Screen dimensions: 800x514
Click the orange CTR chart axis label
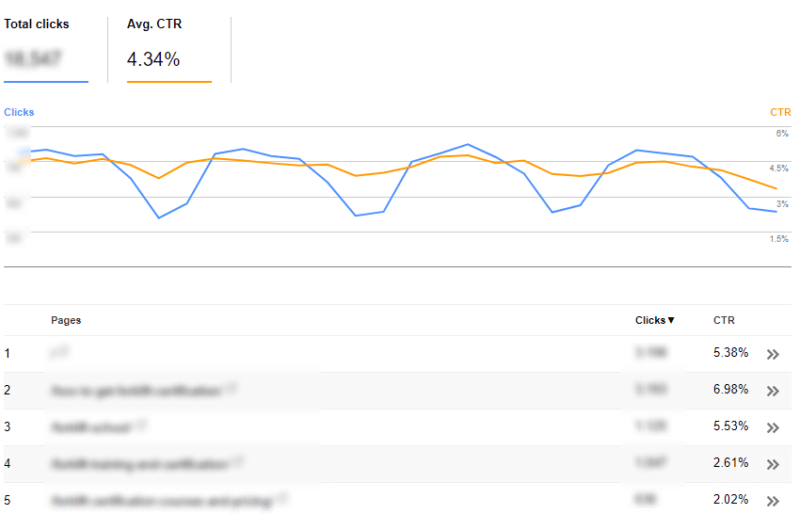[x=780, y=113]
